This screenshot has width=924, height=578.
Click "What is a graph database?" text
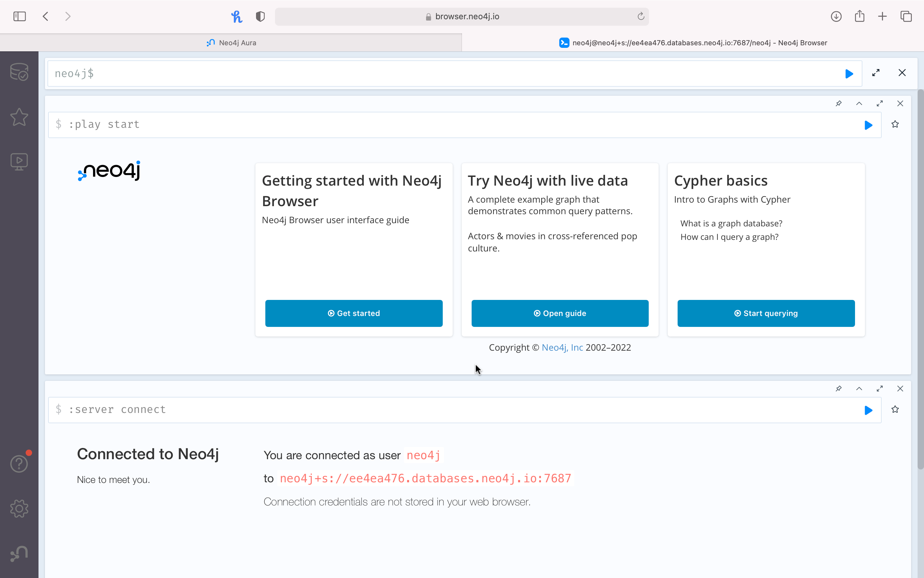[731, 223]
